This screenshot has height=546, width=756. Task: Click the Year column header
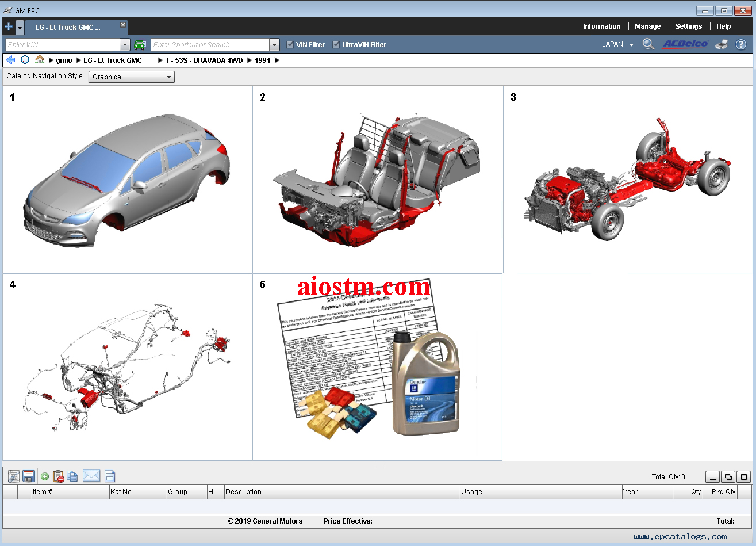(x=647, y=492)
